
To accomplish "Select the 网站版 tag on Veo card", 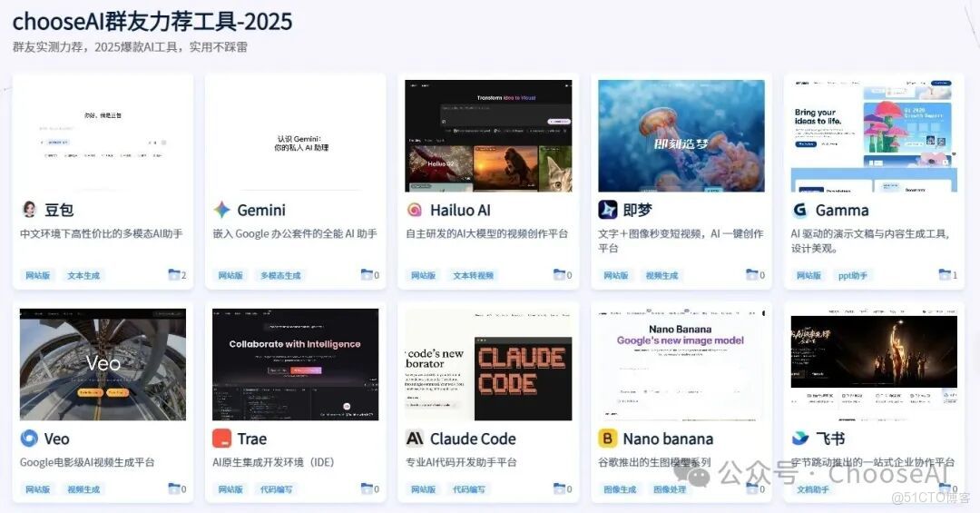I will point(37,489).
